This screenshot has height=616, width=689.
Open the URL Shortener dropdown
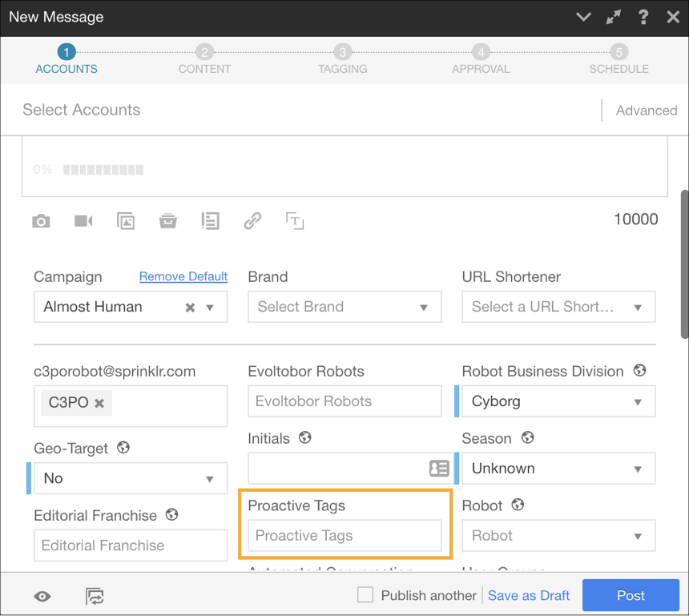[x=558, y=307]
